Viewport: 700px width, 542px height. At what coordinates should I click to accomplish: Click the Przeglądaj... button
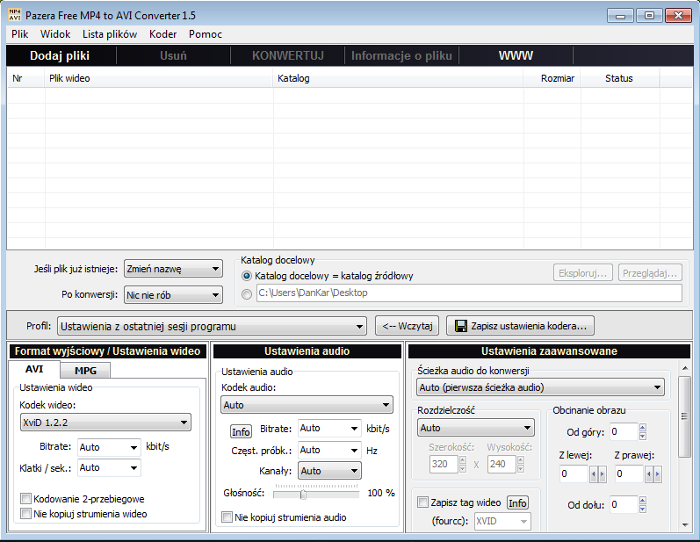click(650, 273)
